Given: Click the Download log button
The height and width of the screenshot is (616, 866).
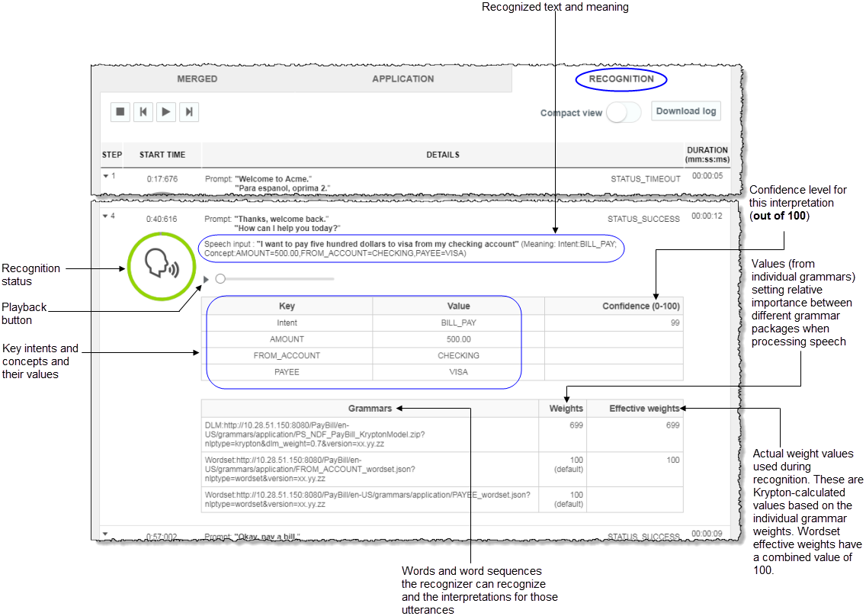Looking at the screenshot, I should [685, 111].
